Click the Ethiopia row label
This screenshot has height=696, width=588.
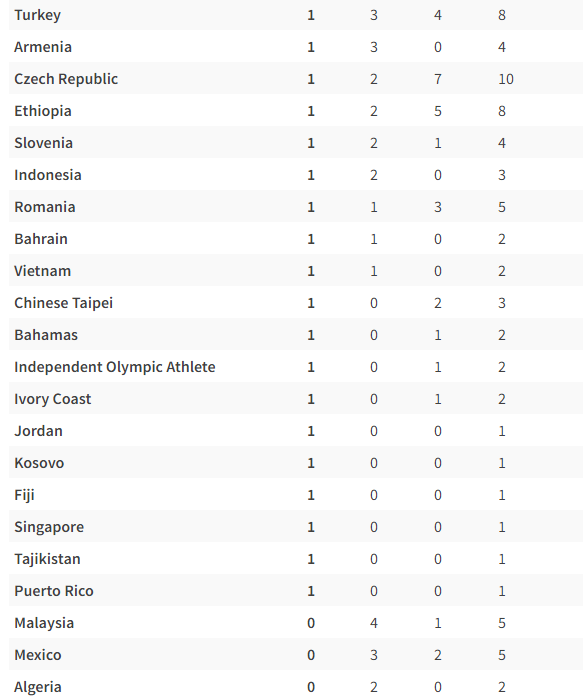coord(43,111)
